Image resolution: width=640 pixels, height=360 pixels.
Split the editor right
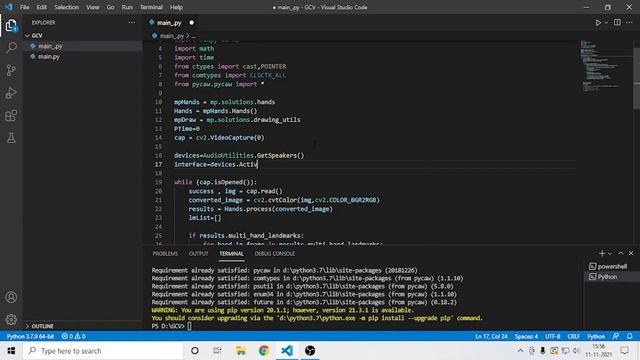(x=617, y=22)
